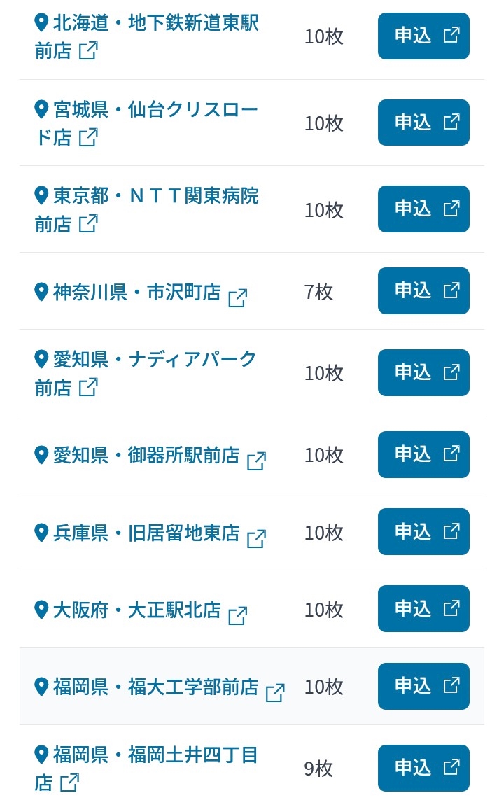Click external link icon after 福岡土井四丁目店
This screenshot has height=812, width=504.
coord(69,782)
